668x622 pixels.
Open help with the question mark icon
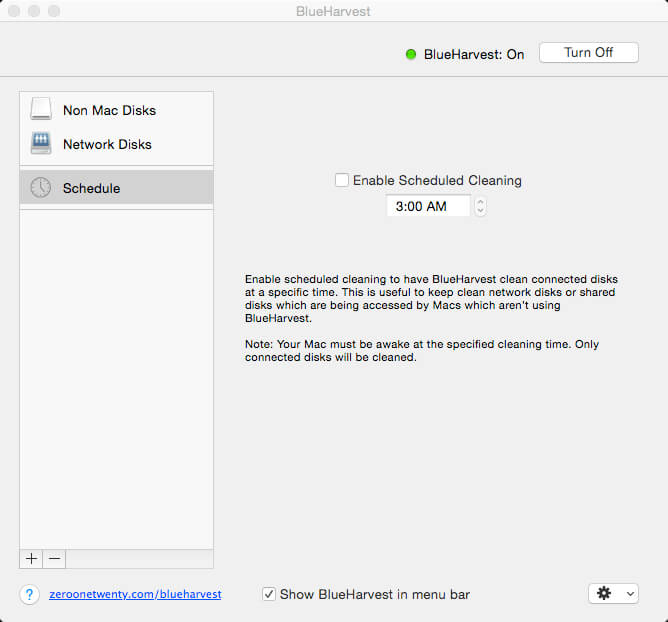tap(29, 594)
